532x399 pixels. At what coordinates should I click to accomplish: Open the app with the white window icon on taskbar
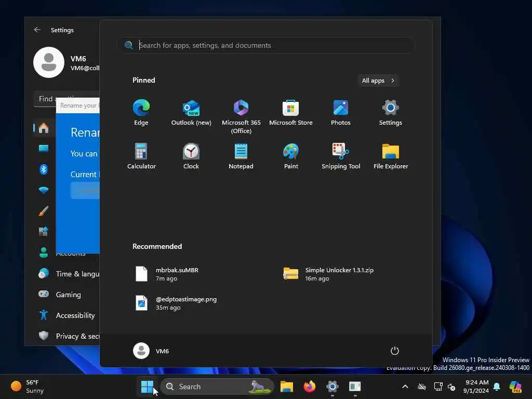pyautogui.click(x=355, y=387)
